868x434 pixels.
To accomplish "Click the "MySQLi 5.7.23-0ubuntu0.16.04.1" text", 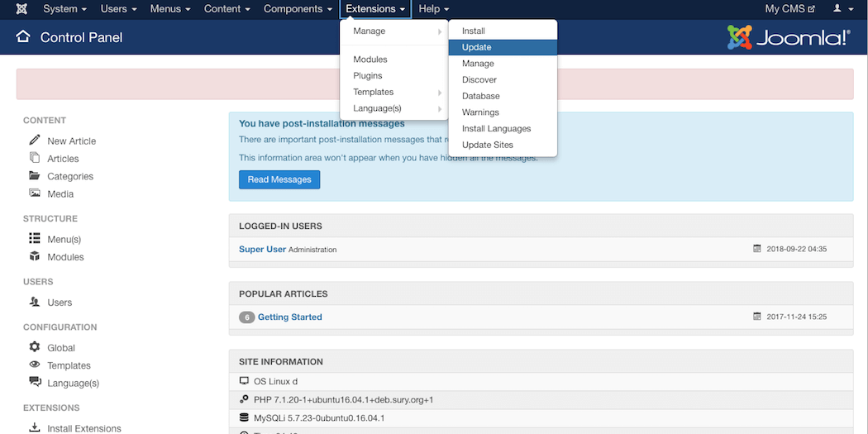I will pyautogui.click(x=319, y=418).
